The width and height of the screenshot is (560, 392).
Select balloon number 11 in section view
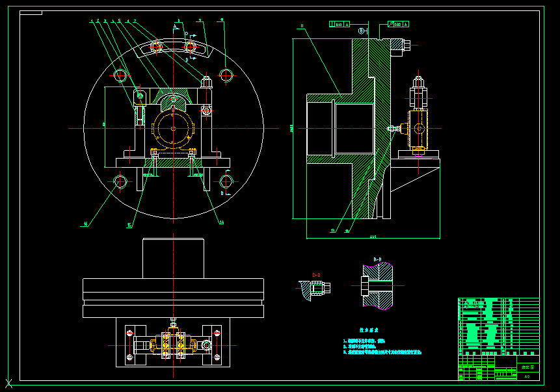302,26
